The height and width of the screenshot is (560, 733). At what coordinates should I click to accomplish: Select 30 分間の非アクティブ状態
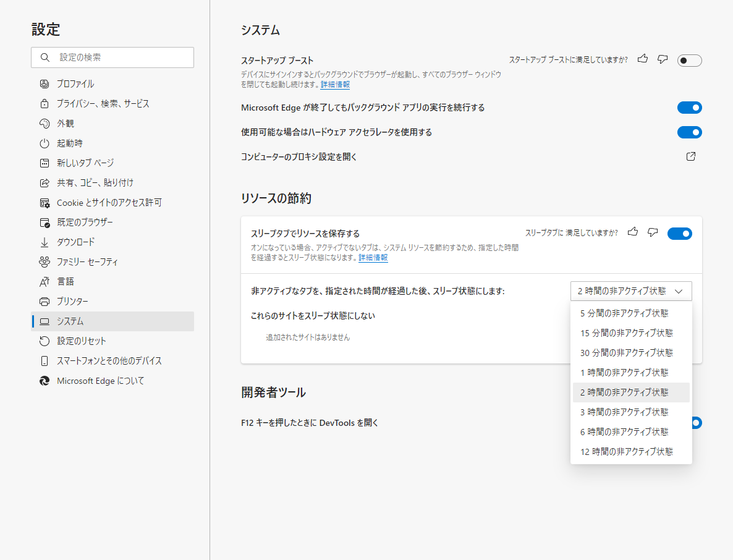coord(631,353)
